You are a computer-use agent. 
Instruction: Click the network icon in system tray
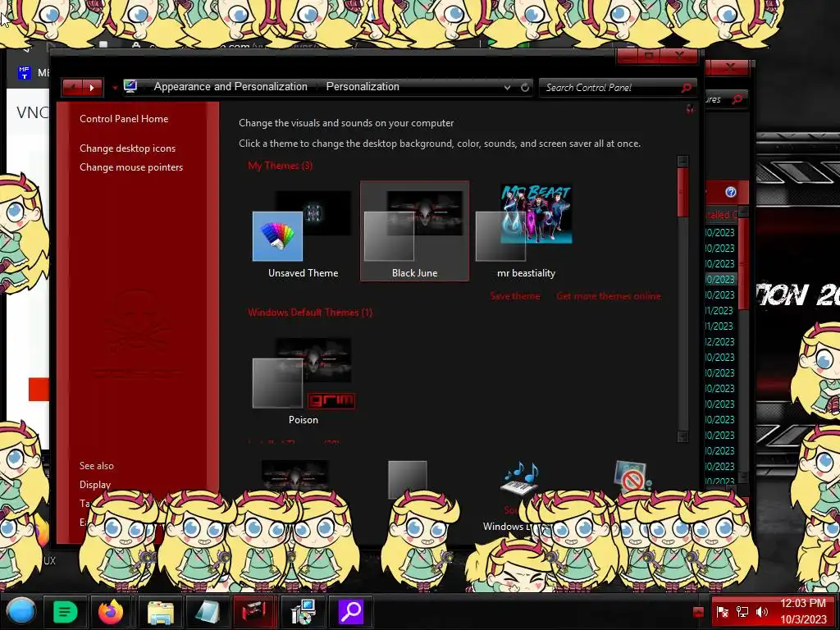tap(742, 612)
